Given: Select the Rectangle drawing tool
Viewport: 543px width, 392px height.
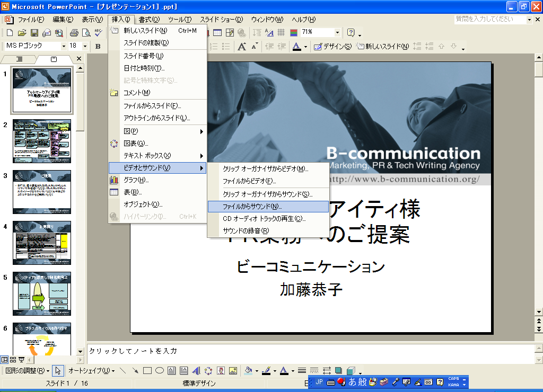Looking at the screenshot, I should [x=147, y=371].
